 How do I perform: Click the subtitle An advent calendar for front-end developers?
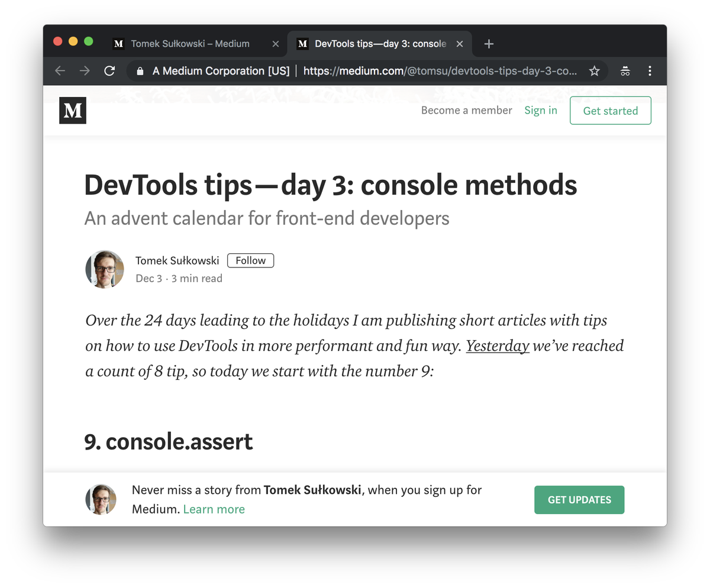click(267, 218)
